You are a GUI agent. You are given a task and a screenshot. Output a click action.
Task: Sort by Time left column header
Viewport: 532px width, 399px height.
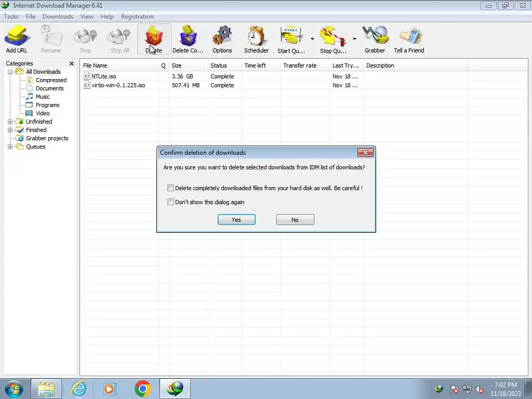coord(261,65)
